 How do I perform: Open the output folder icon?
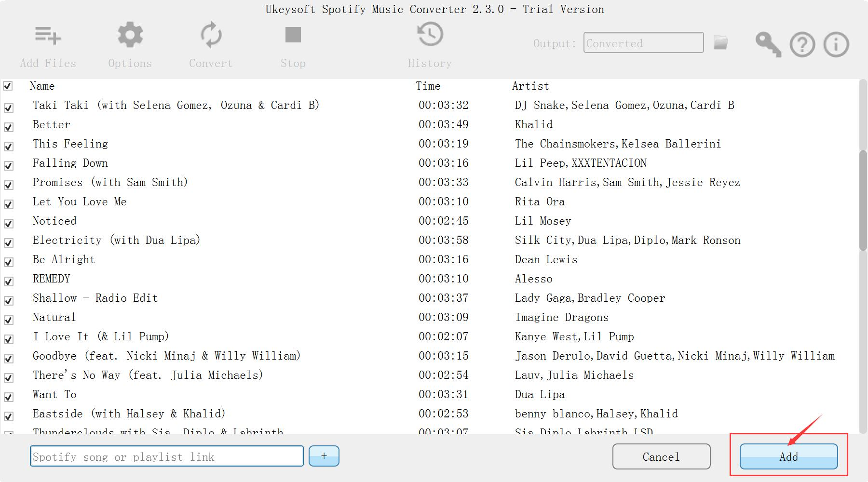pos(721,42)
